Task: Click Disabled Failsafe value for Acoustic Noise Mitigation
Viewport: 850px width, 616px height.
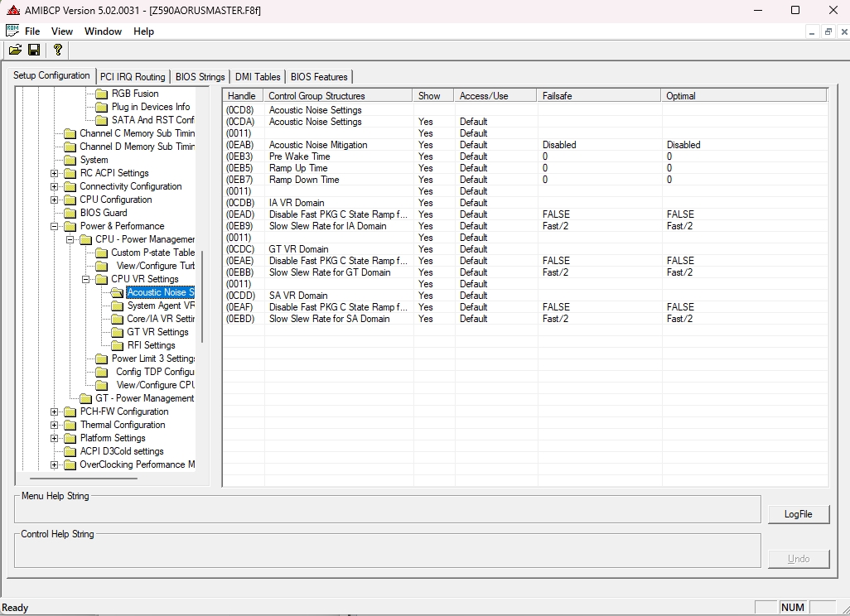Action: [559, 145]
